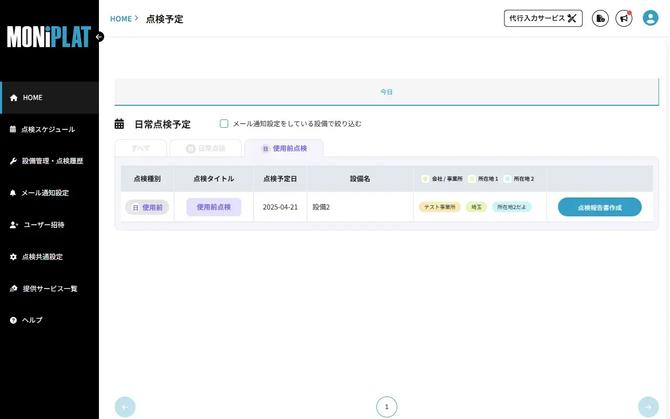This screenshot has height=419, width=670.
Task: Go to the previous page arrow
Action: click(126, 406)
